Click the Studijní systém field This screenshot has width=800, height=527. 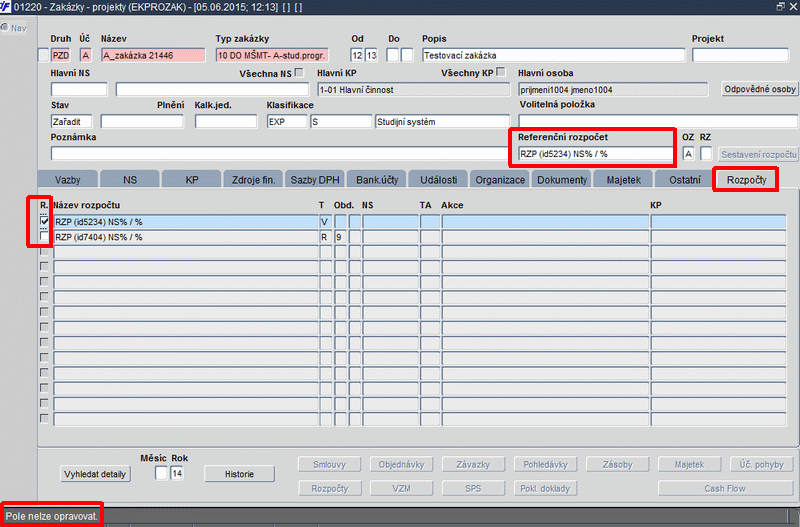(x=442, y=121)
